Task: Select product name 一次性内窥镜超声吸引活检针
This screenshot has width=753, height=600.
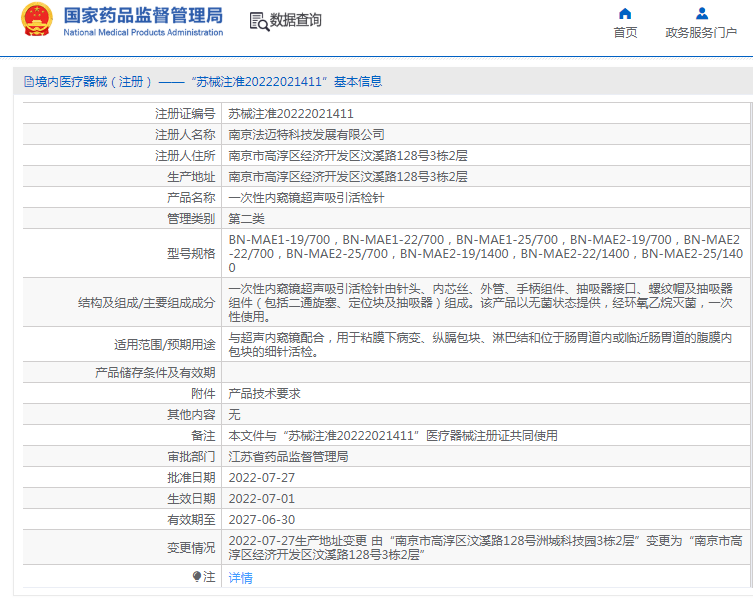Action: pyautogui.click(x=306, y=197)
